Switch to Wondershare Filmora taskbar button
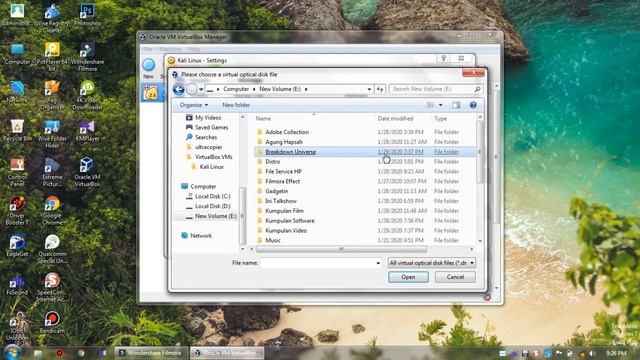640x360 pixels. [x=151, y=353]
